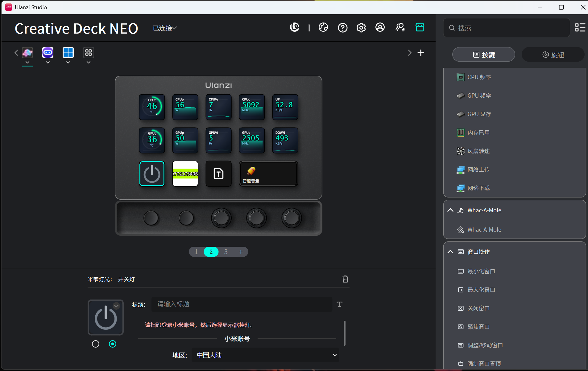Go to deck page 3

(x=226, y=252)
